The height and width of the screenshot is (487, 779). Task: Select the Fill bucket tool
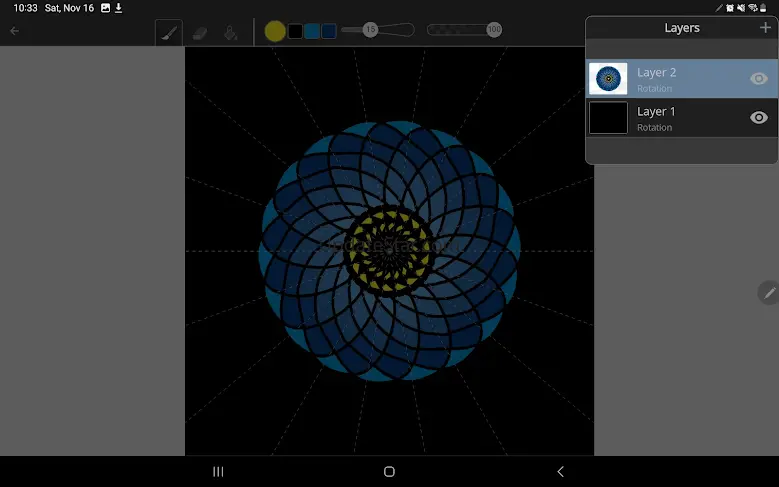click(231, 33)
